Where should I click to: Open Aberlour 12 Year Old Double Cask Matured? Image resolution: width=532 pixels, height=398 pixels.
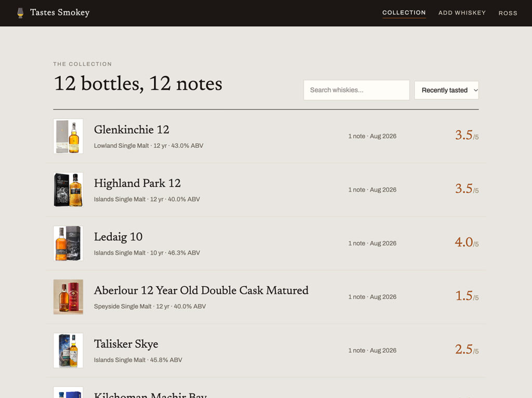point(201,290)
